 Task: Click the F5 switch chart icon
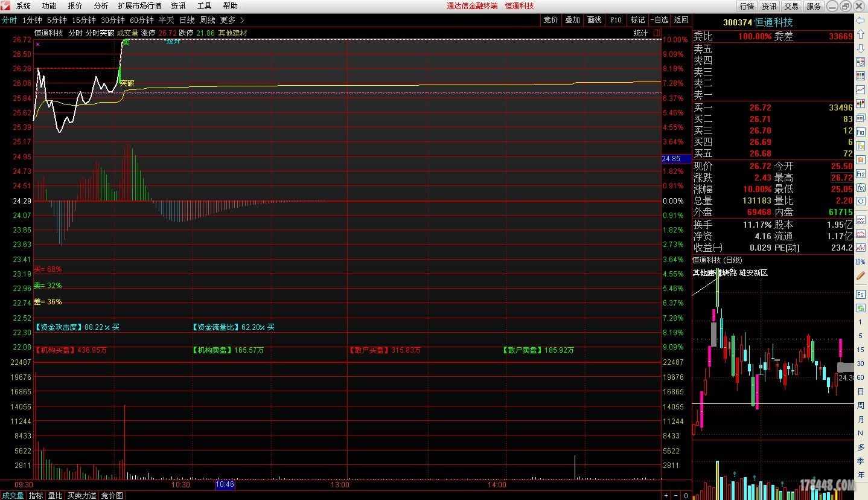tap(860, 294)
